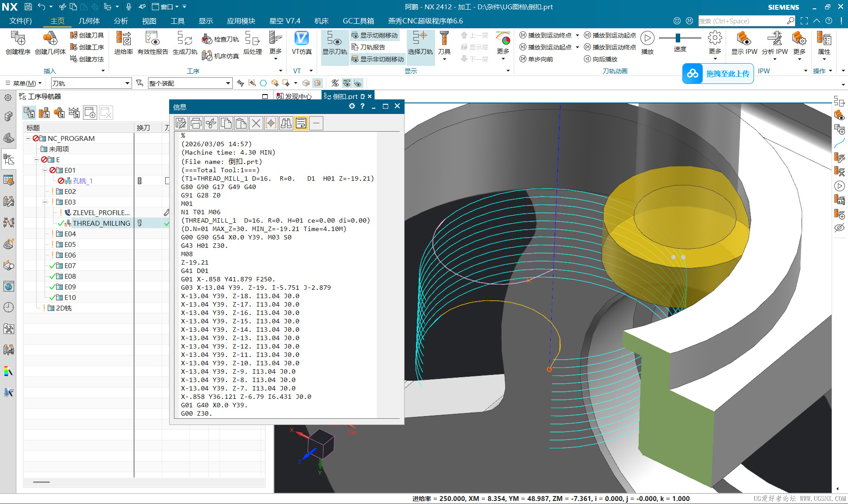This screenshot has width=848, height=504.
Task: Click Verify Tool Path (检查刀轨)
Action: (221, 39)
